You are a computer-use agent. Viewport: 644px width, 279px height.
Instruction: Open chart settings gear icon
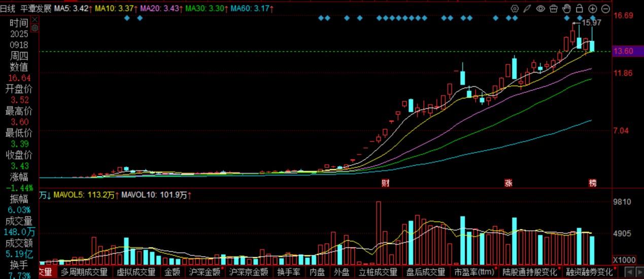[x=515, y=9]
